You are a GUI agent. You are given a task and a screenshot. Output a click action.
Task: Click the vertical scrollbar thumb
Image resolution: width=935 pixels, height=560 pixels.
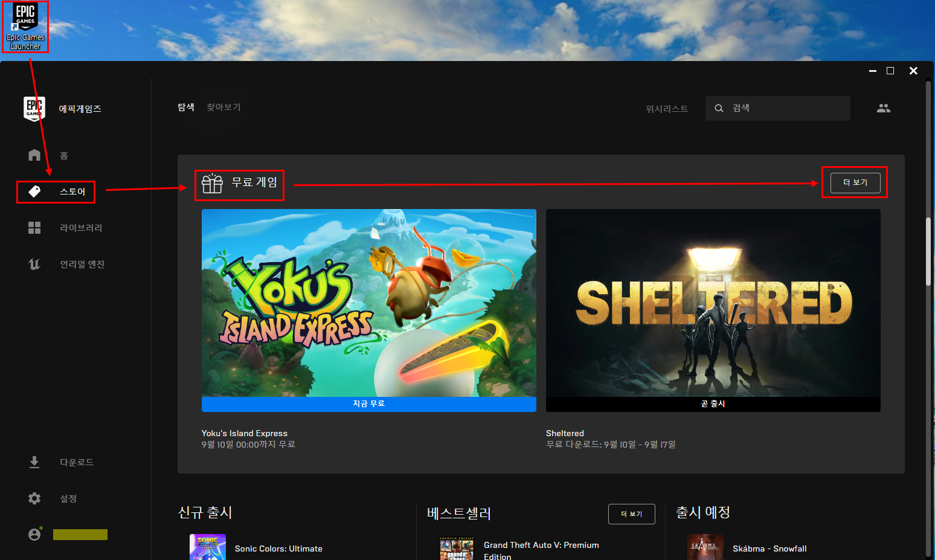(929, 251)
